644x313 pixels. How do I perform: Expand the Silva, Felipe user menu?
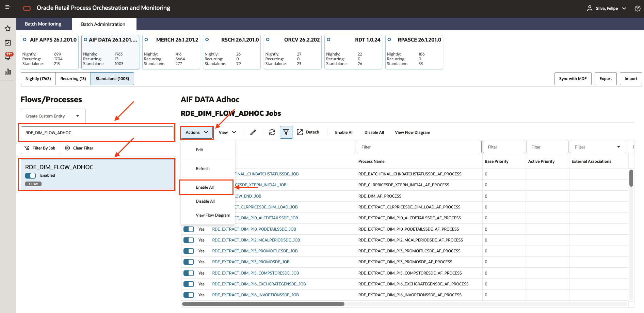tap(624, 9)
